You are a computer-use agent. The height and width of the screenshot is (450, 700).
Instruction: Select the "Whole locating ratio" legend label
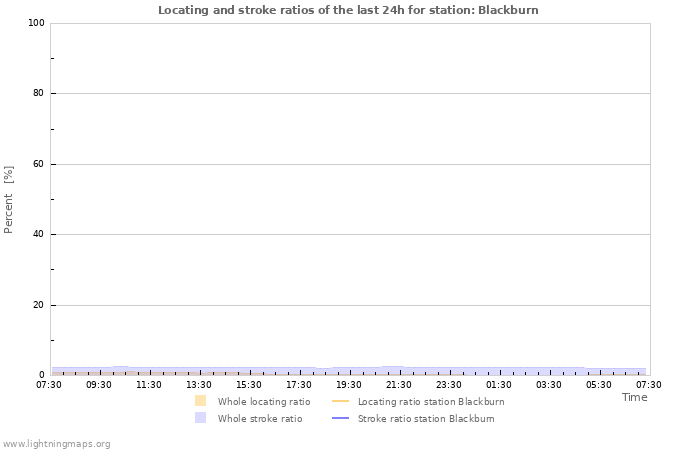(264, 401)
